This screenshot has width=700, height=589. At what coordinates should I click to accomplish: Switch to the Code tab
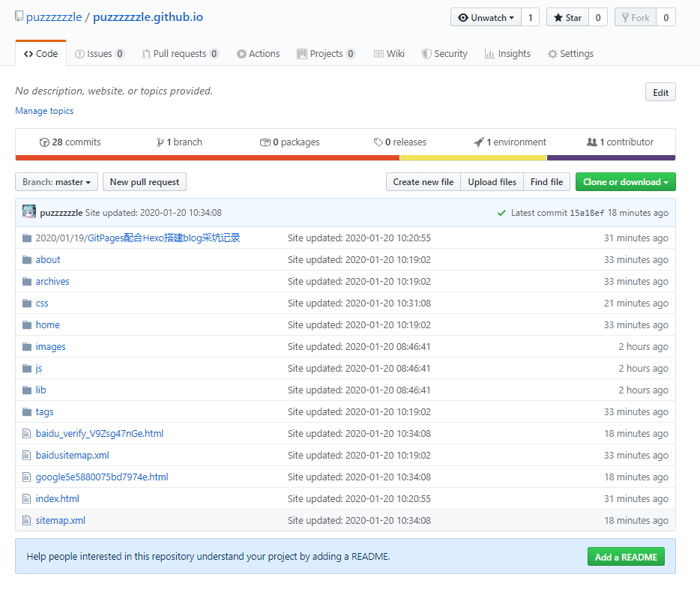[40, 53]
